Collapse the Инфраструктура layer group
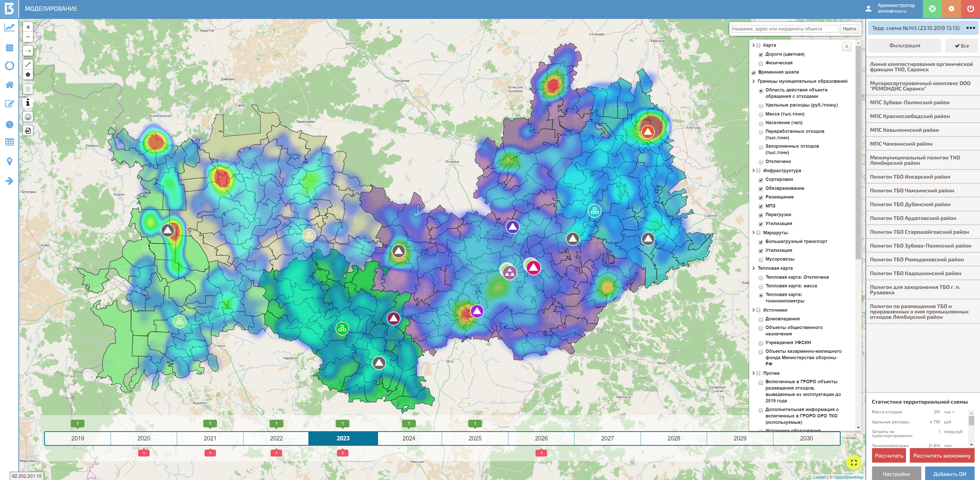This screenshot has height=480, width=980. (x=753, y=171)
